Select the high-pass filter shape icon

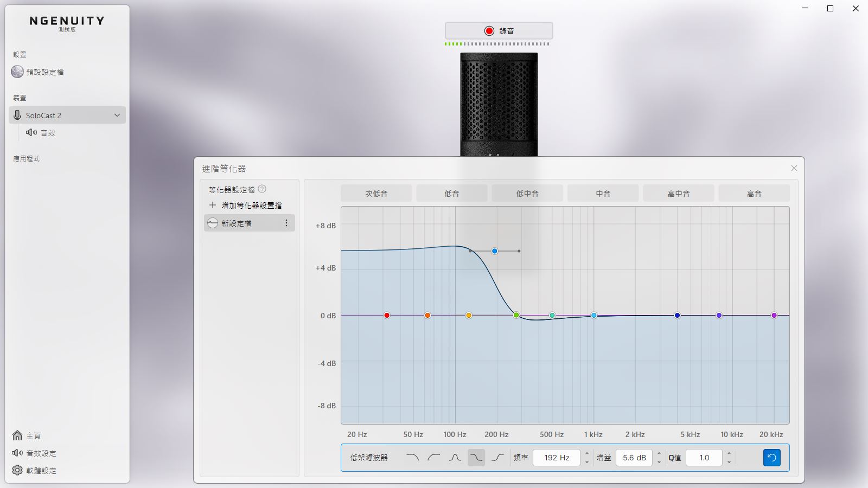point(433,458)
